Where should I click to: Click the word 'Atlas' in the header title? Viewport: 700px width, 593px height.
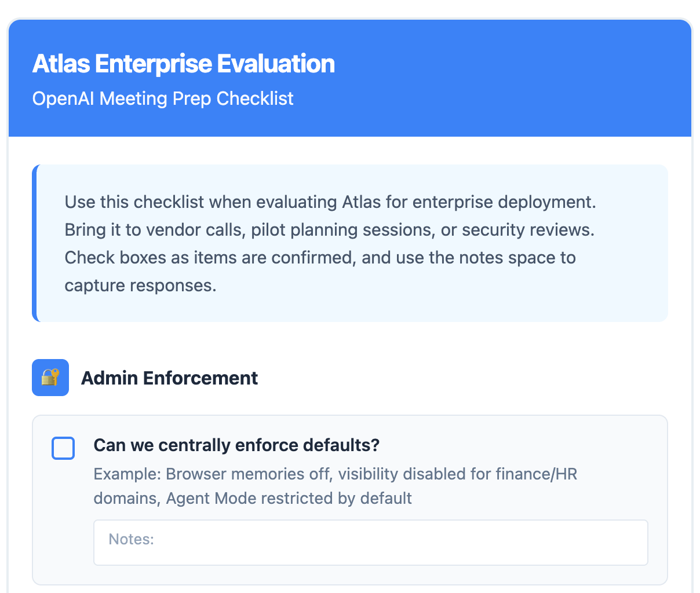click(x=60, y=64)
